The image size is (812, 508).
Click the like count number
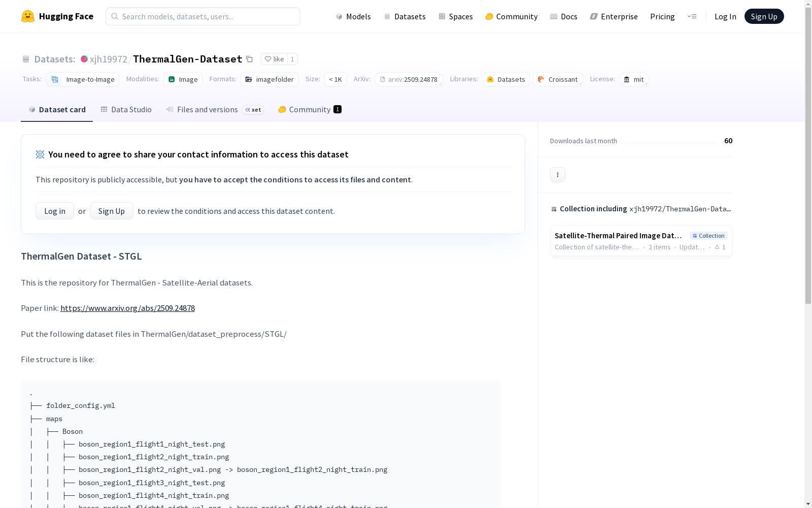coord(292,59)
